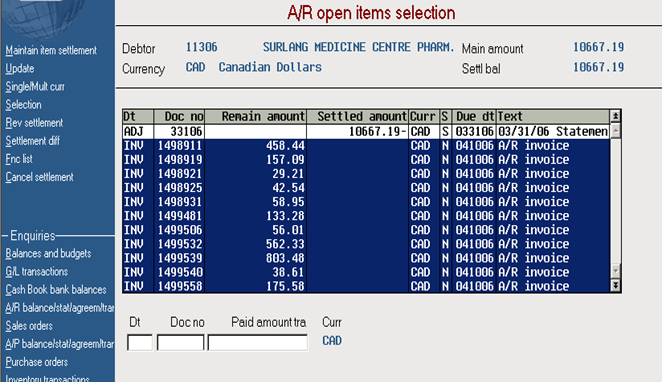Select Single/Mult curr option

tap(35, 87)
